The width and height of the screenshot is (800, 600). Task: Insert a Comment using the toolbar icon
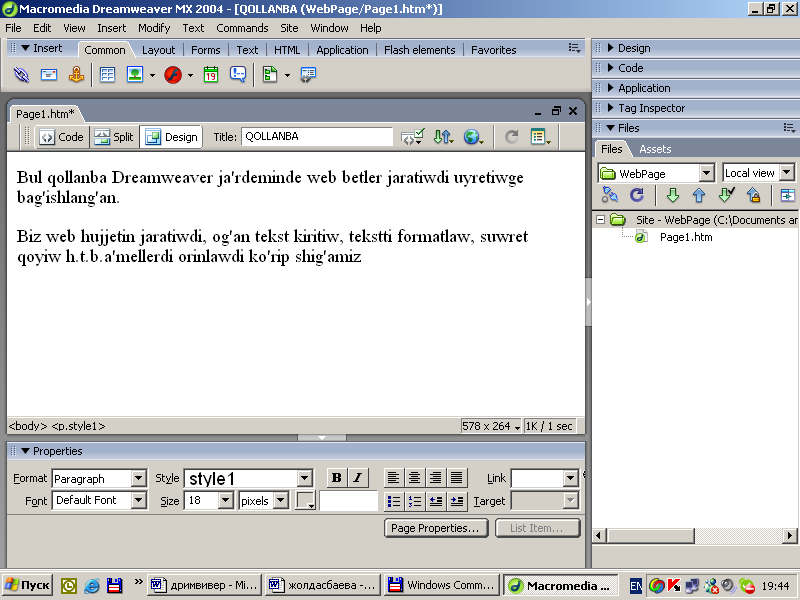click(x=238, y=75)
